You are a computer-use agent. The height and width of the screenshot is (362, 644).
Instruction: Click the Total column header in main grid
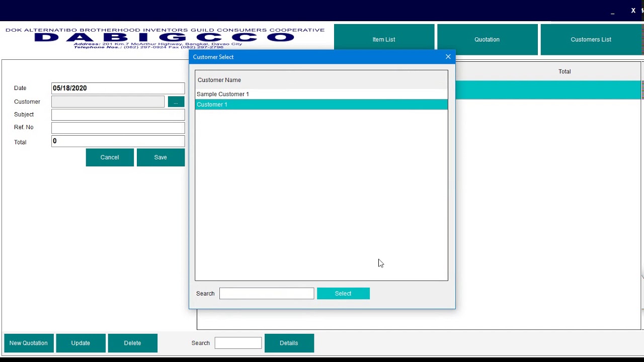[x=565, y=71]
